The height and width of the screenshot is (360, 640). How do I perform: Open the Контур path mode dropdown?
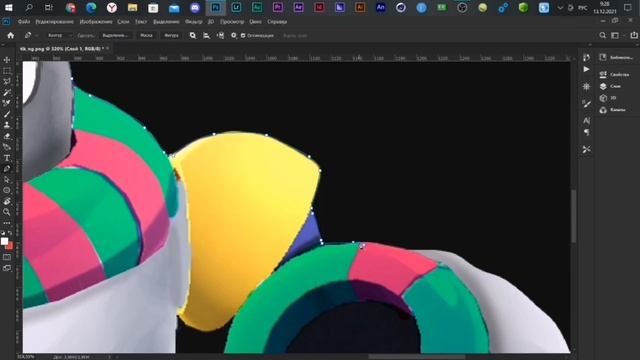(59, 36)
